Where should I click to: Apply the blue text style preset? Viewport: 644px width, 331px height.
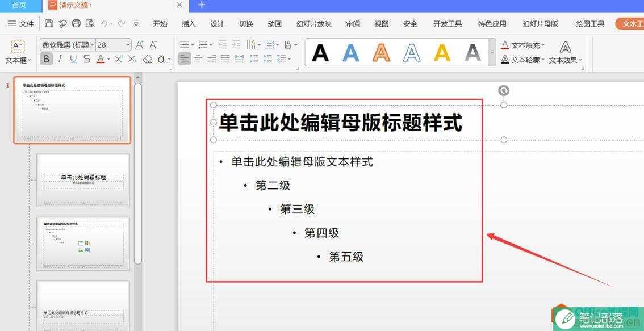click(x=351, y=52)
